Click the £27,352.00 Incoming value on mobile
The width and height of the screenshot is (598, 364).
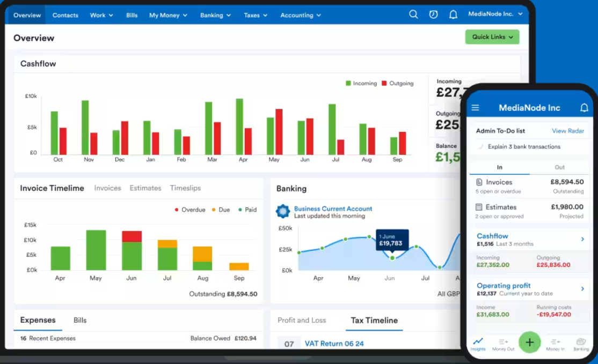493,265
